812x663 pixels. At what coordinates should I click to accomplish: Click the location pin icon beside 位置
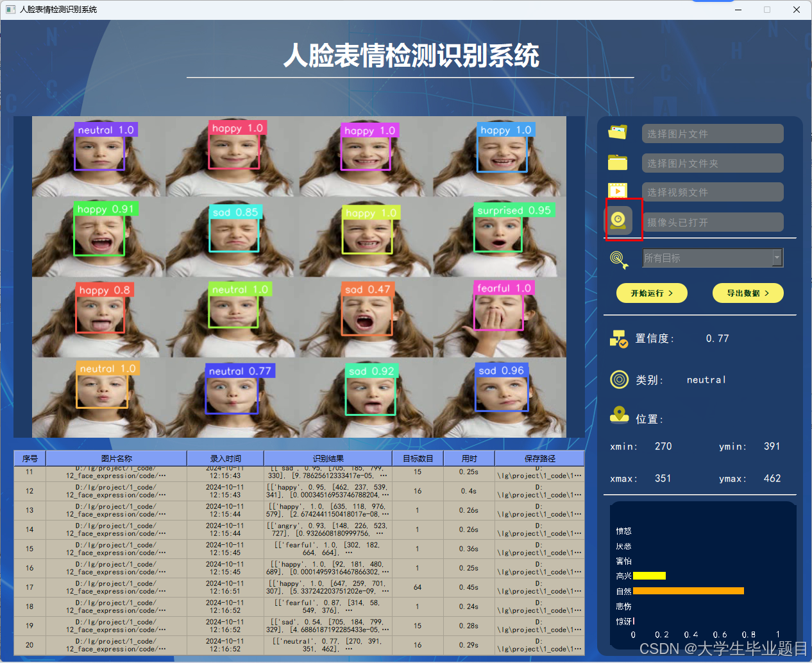tap(619, 415)
